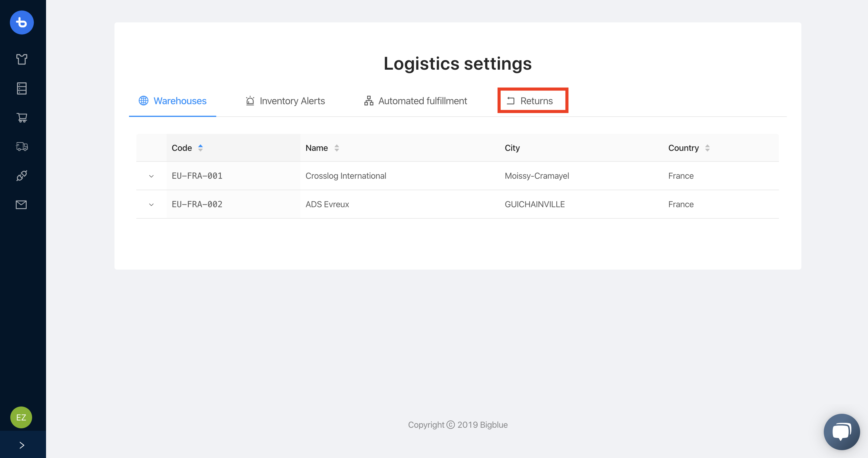Click the Crosslog International row name
The width and height of the screenshot is (868, 458).
pyautogui.click(x=346, y=176)
